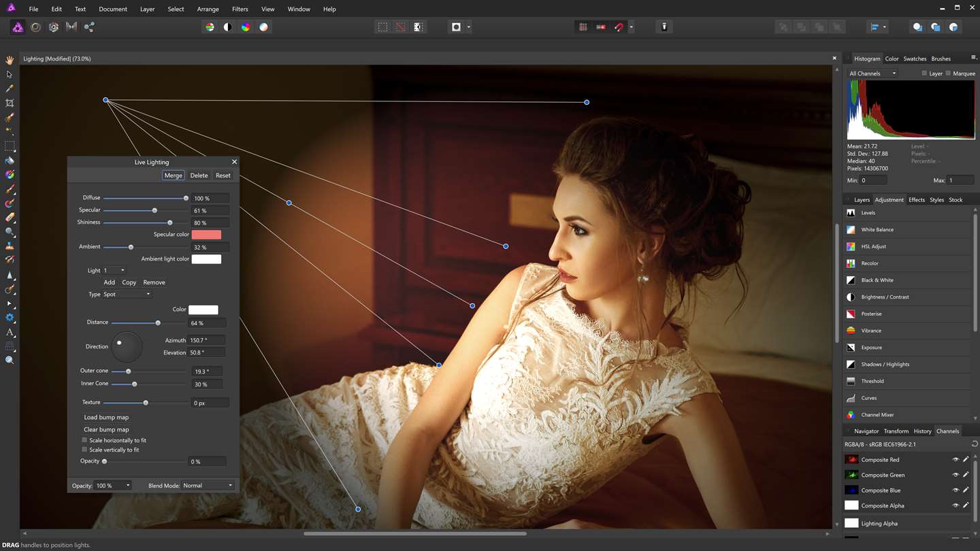Open the light Type dropdown set to Spot
Viewport: 980px width, 551px height.
(127, 295)
